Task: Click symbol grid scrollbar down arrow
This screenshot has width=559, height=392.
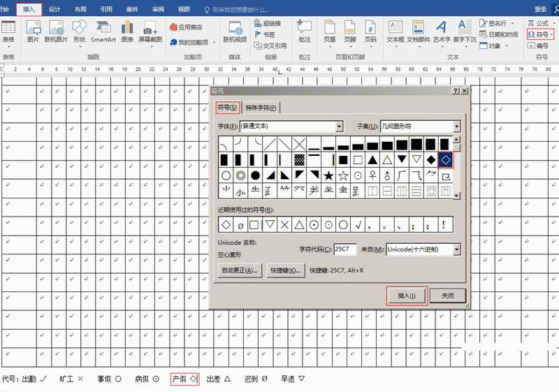Action: pos(457,195)
